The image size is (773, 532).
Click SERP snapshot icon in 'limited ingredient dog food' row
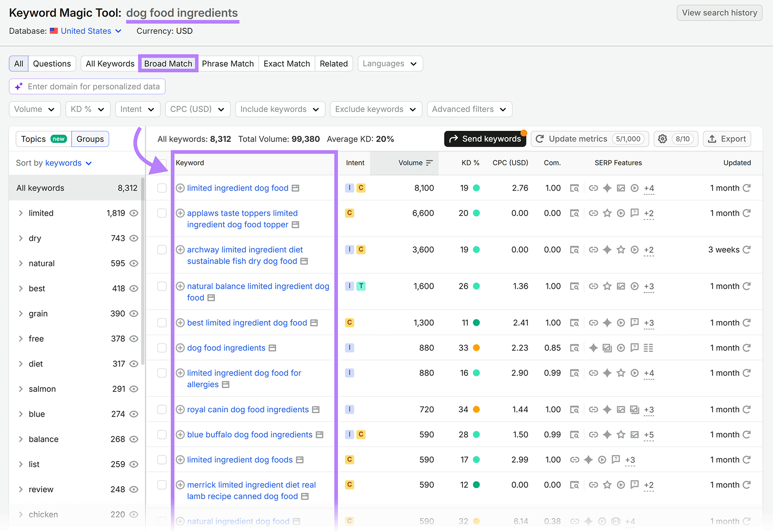(x=574, y=188)
